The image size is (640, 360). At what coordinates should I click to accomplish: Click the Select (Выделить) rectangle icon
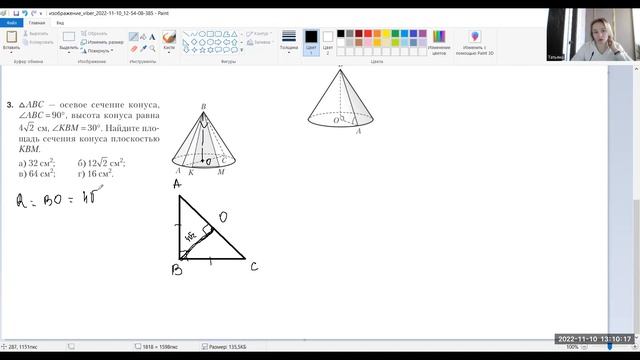coord(69,37)
